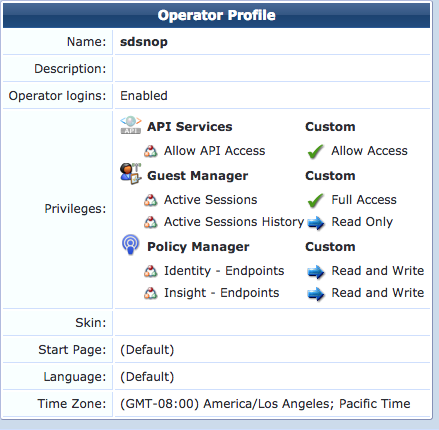The height and width of the screenshot is (430, 439).
Task: Click the Description field label
Action: 70,69
